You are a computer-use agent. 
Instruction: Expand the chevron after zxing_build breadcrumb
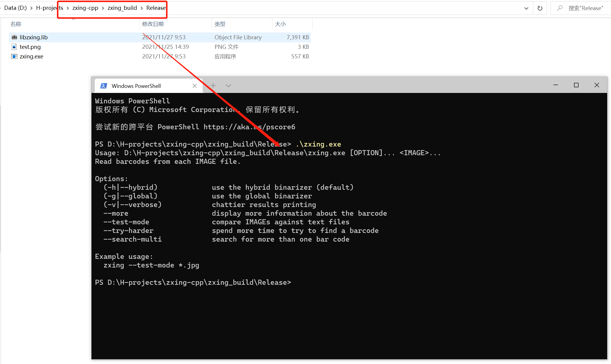142,8
